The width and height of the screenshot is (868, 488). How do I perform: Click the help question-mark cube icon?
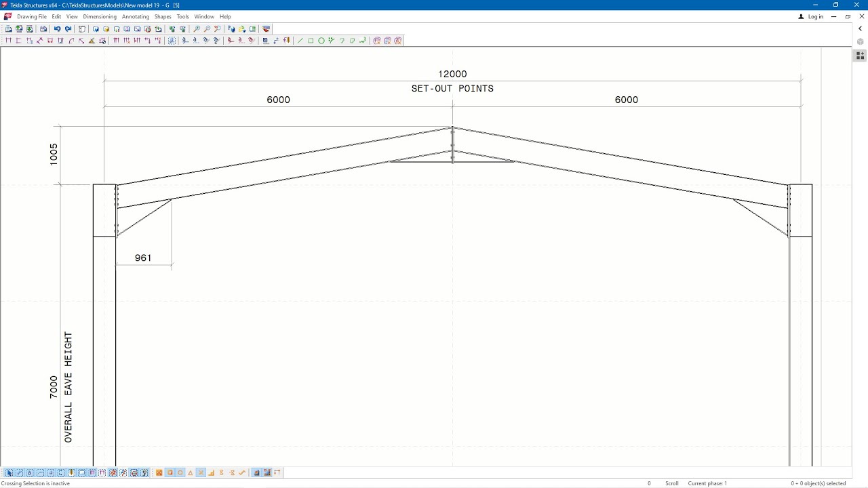pos(231,29)
